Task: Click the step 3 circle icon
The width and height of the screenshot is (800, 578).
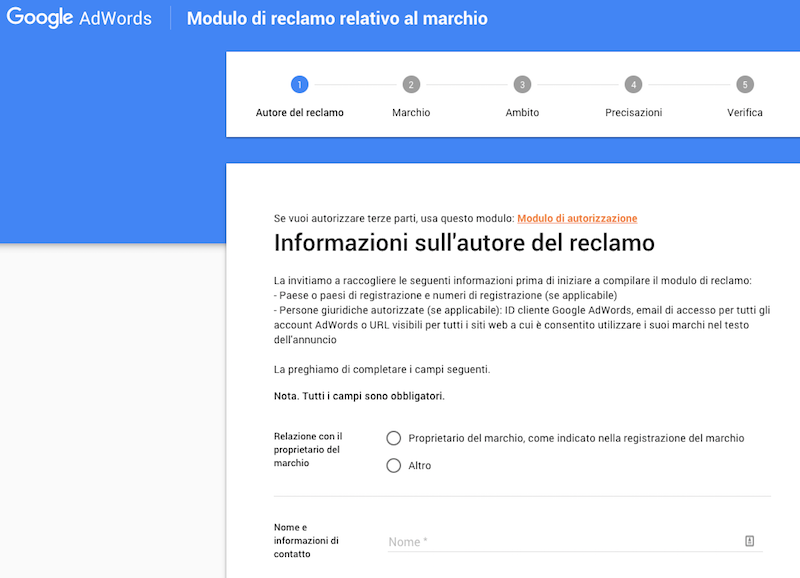Action: (x=522, y=85)
